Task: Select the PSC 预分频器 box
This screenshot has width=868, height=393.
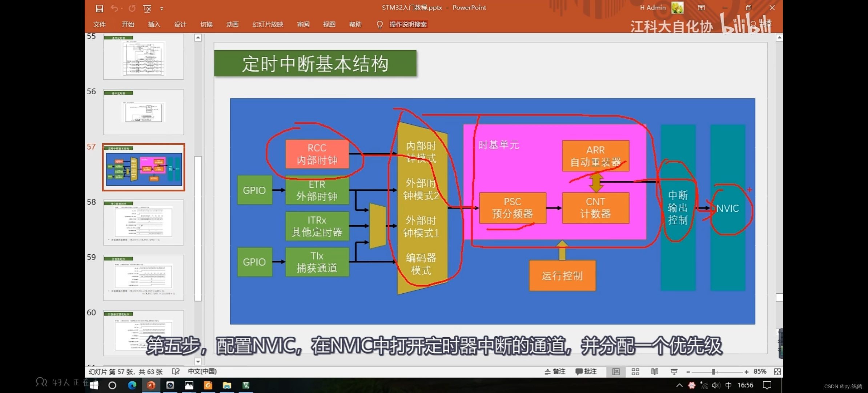Action: [513, 208]
